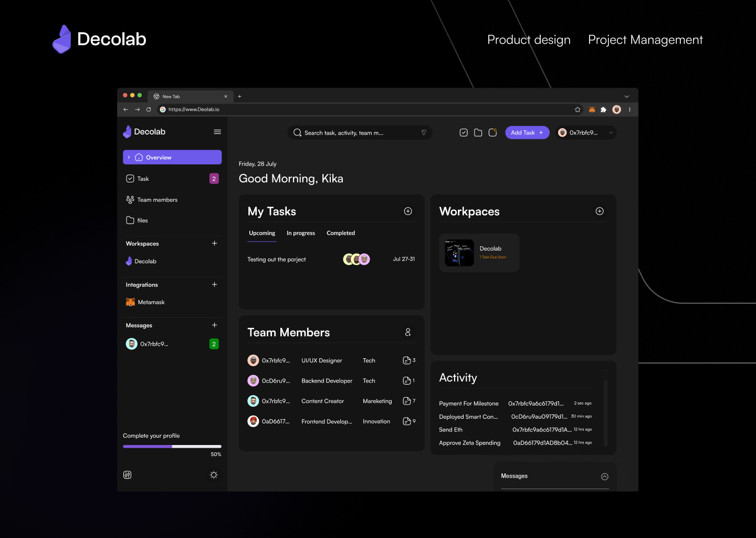
Task: Click the plus icon in Workpaces panel
Action: coord(600,211)
